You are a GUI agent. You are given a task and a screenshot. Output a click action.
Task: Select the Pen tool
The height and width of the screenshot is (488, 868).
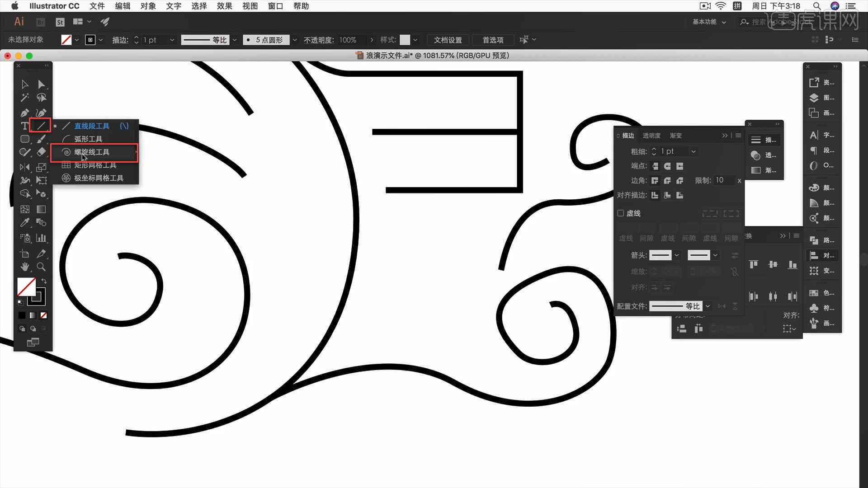(25, 113)
